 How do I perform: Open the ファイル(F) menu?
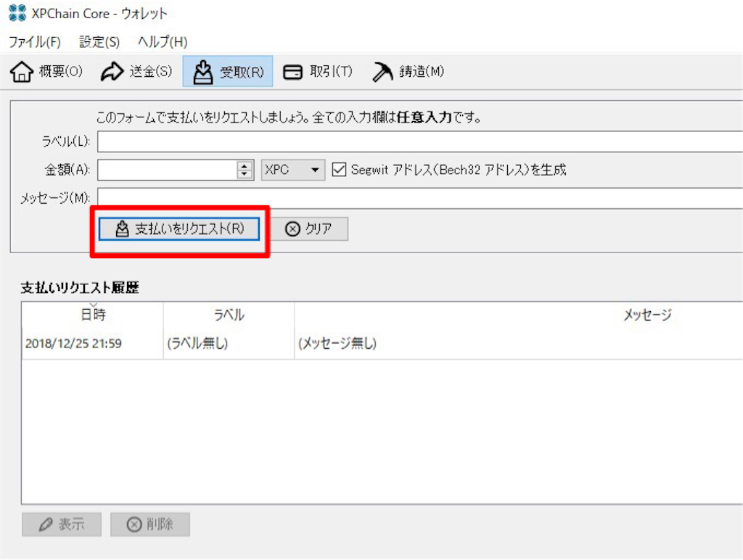click(x=35, y=41)
